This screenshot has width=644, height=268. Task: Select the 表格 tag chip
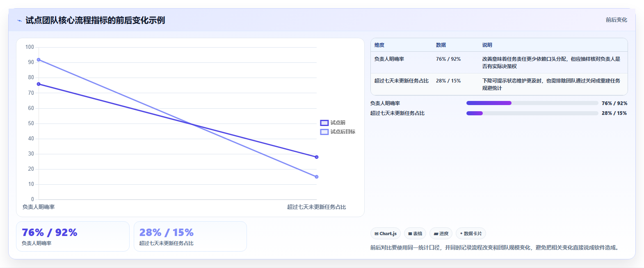pyautogui.click(x=415, y=234)
